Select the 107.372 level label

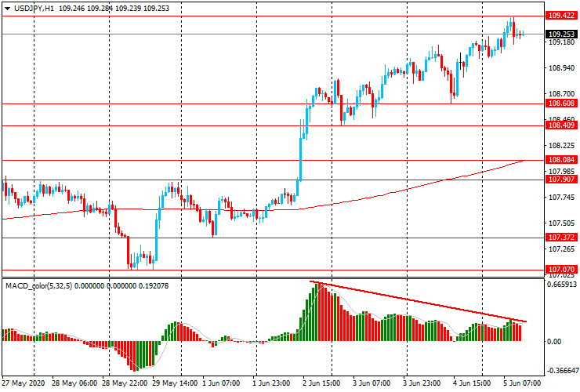561,238
